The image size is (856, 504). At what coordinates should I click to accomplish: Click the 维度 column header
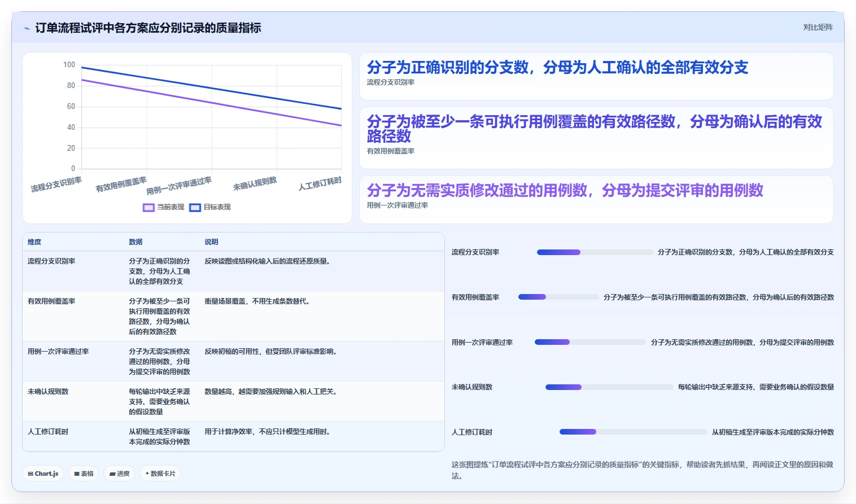point(34,242)
